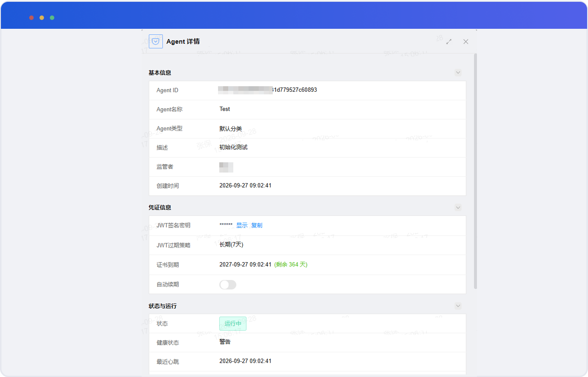Collapse the 状态与运行 section
The width and height of the screenshot is (588, 377).
point(458,306)
